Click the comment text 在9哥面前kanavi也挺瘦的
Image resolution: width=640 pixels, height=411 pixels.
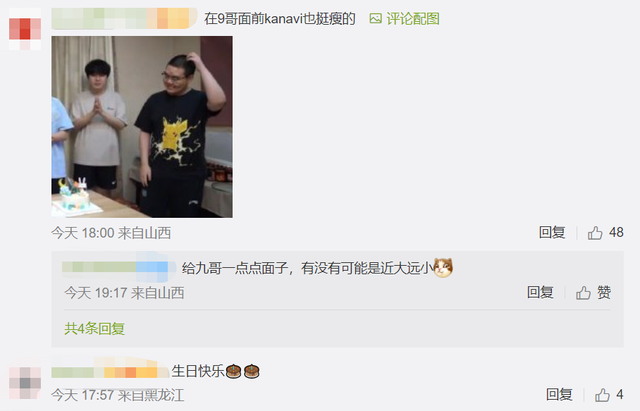[280, 18]
